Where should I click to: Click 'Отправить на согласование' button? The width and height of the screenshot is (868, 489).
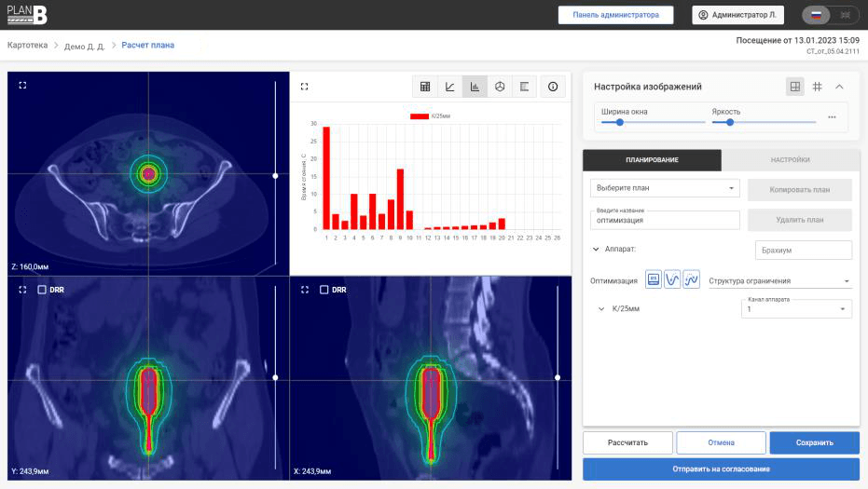(721, 469)
